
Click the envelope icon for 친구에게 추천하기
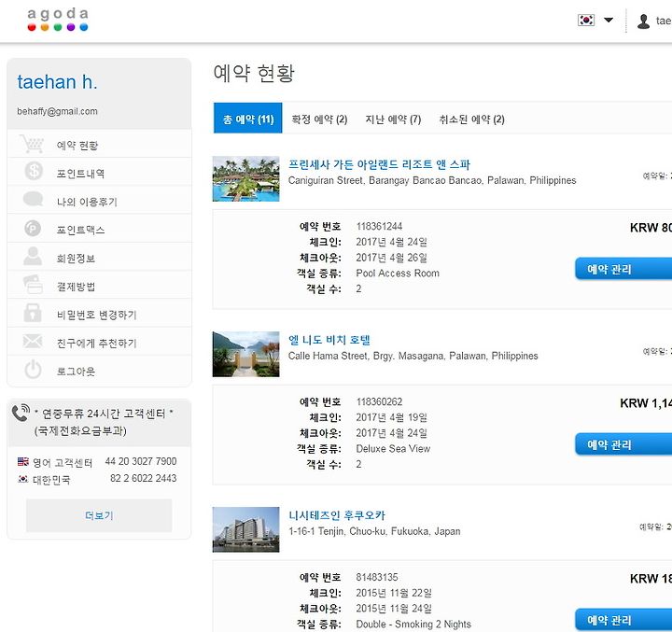[x=33, y=342]
